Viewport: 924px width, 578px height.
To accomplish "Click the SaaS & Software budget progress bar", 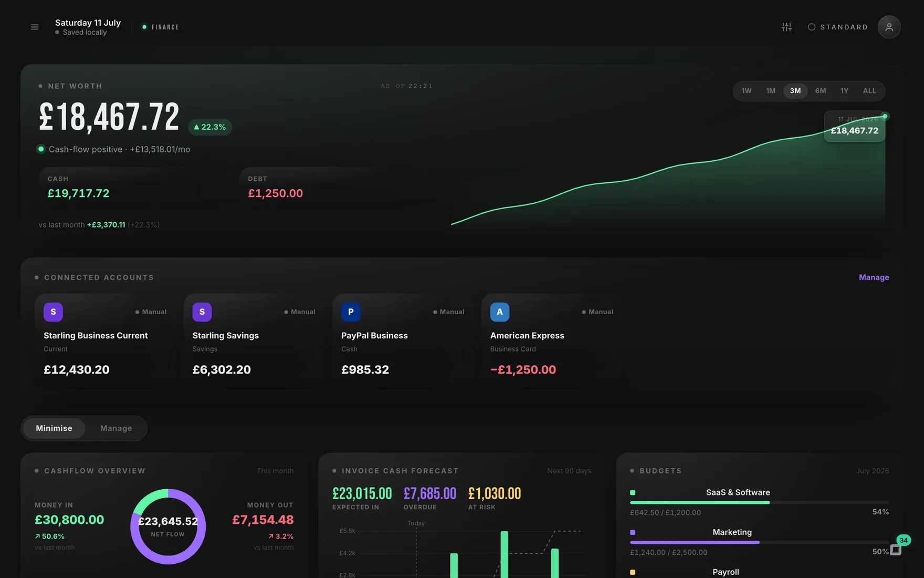I will point(759,502).
